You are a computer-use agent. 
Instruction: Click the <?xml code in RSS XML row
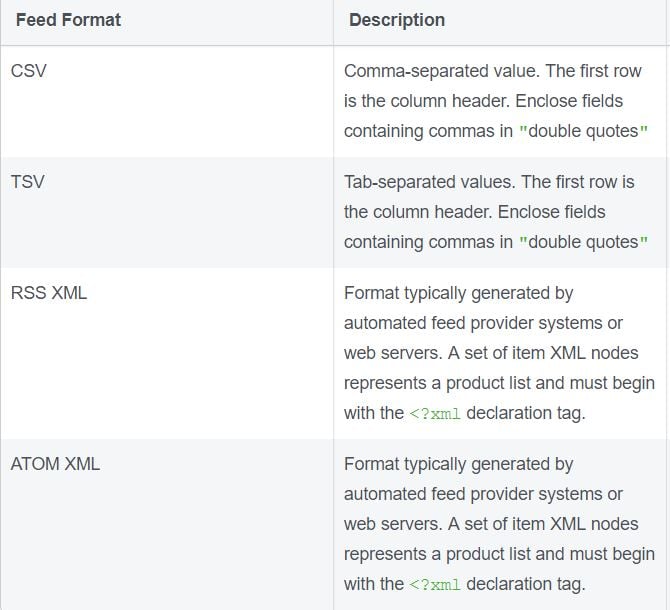coord(435,414)
